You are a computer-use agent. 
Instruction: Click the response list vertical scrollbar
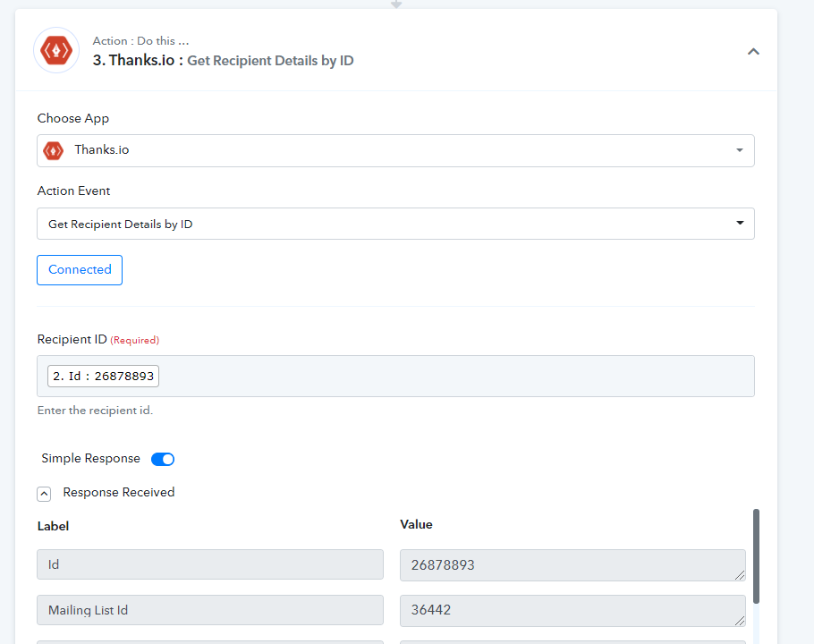pyautogui.click(x=756, y=556)
